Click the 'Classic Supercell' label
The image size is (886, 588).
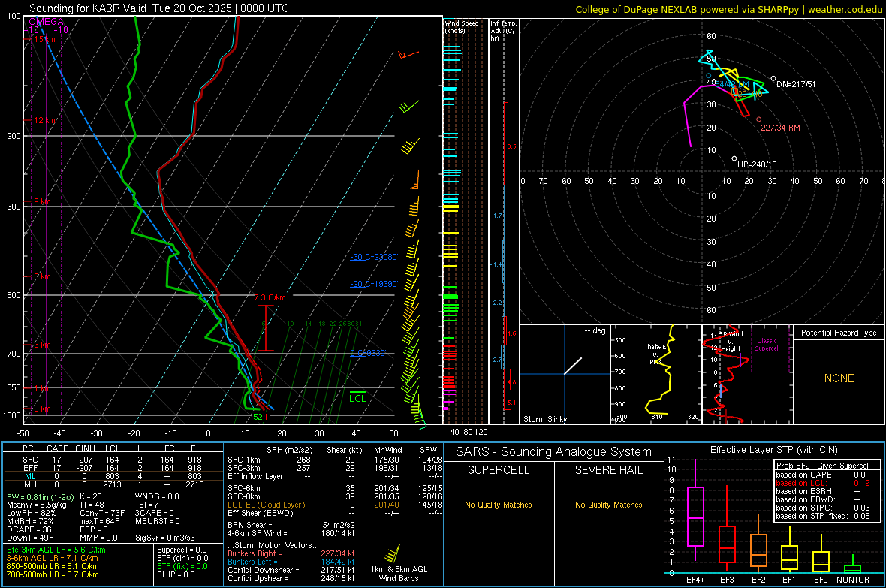767,345
